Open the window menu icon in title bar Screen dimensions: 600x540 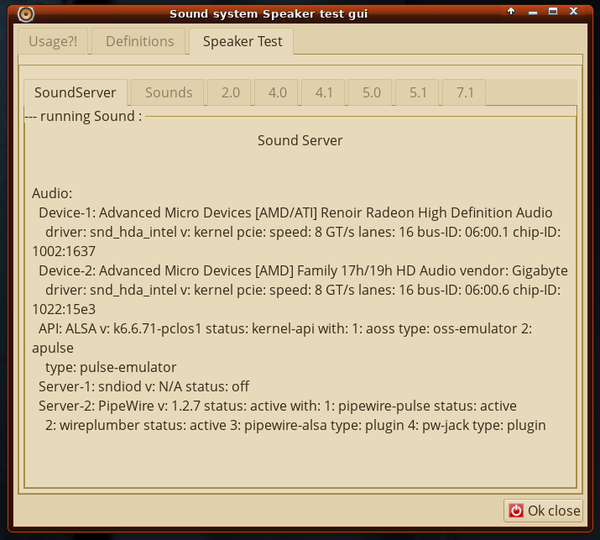26,14
